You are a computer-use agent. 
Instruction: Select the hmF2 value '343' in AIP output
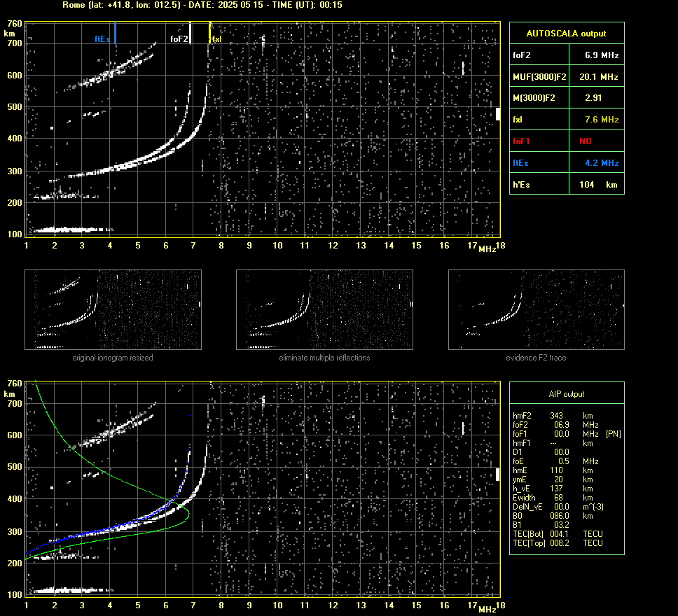pos(557,415)
